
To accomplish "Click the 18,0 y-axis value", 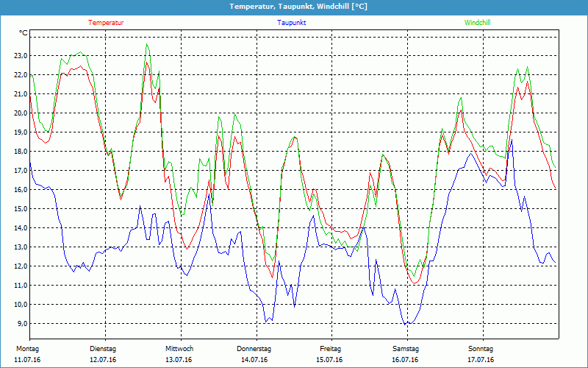I will pos(21,152).
